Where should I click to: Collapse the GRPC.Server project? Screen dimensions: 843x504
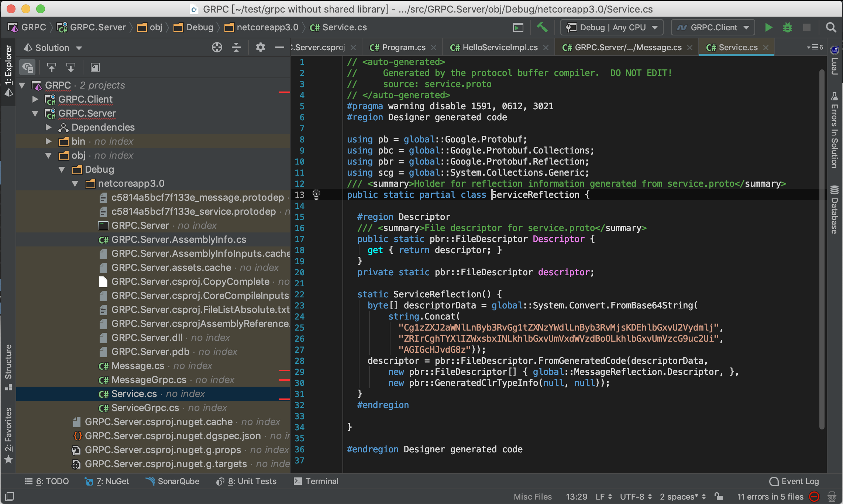35,113
